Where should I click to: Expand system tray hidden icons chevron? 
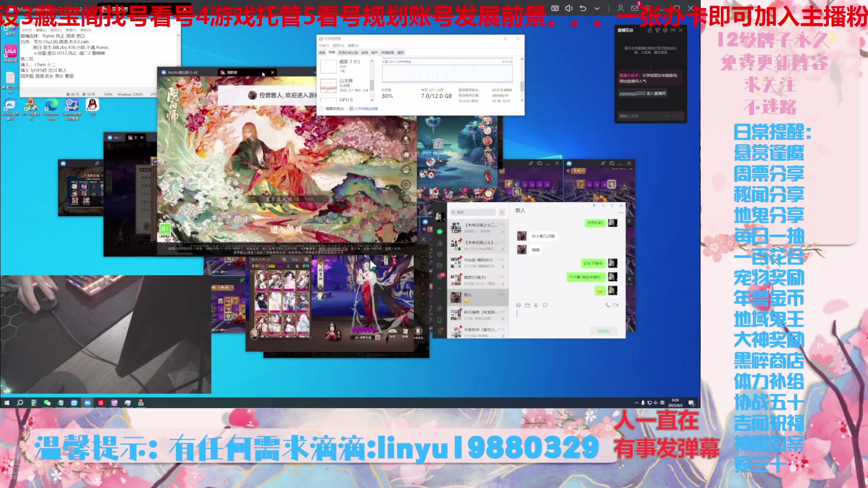(x=637, y=403)
